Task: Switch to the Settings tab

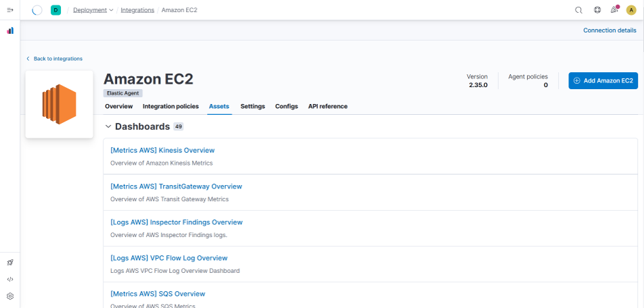Action: coord(252,107)
